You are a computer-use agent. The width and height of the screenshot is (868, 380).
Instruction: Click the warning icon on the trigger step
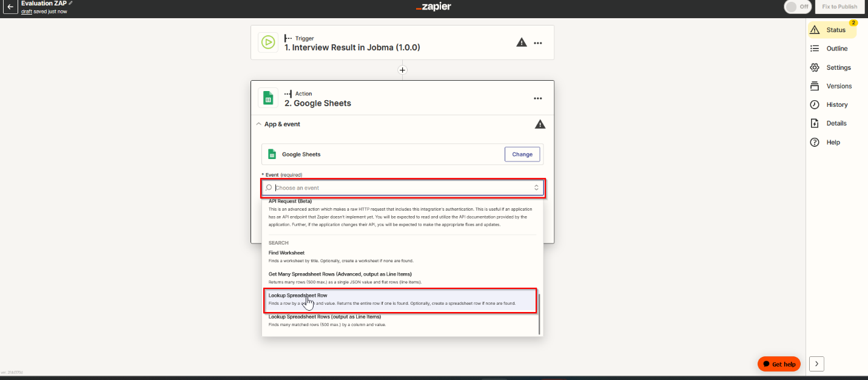tap(521, 42)
